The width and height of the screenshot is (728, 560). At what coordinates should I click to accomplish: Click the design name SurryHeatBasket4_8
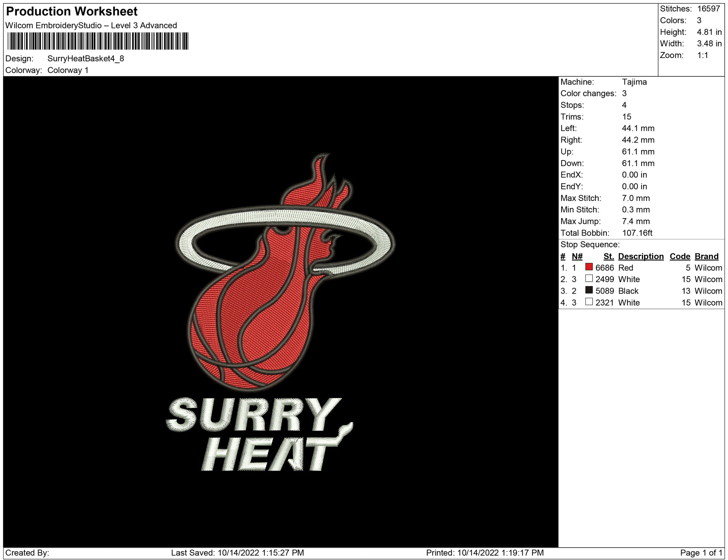tap(86, 59)
